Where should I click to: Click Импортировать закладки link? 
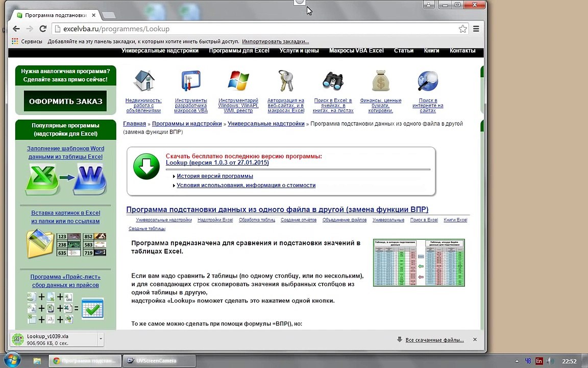pos(276,41)
